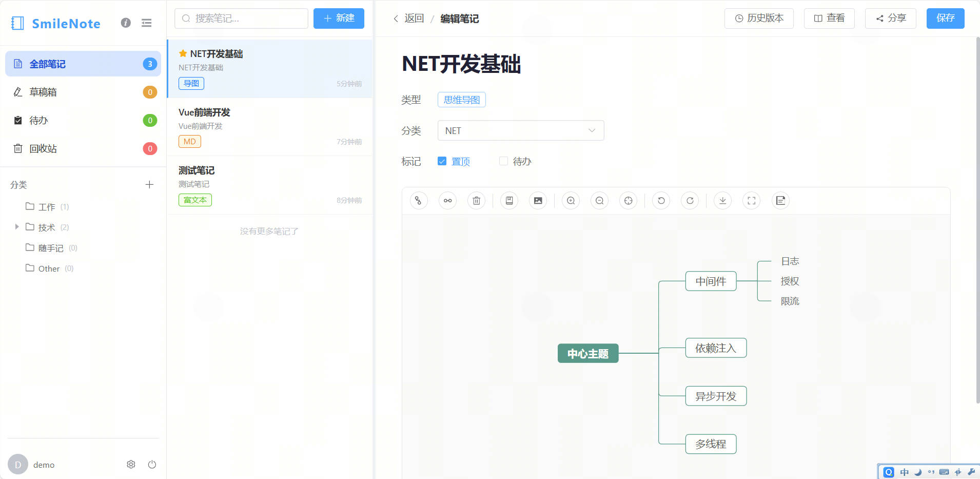Switch input language with the 中 icon
Screen dimensions: 980x479
tap(904, 472)
